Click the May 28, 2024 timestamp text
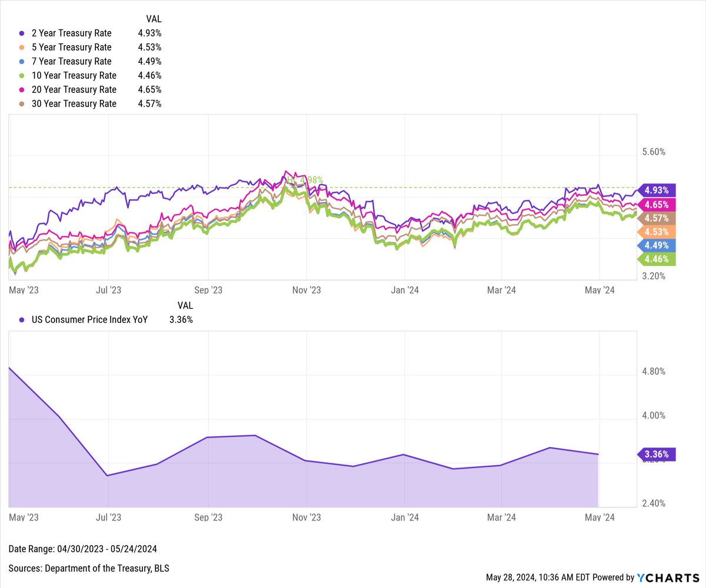The image size is (706, 588). coord(538,577)
